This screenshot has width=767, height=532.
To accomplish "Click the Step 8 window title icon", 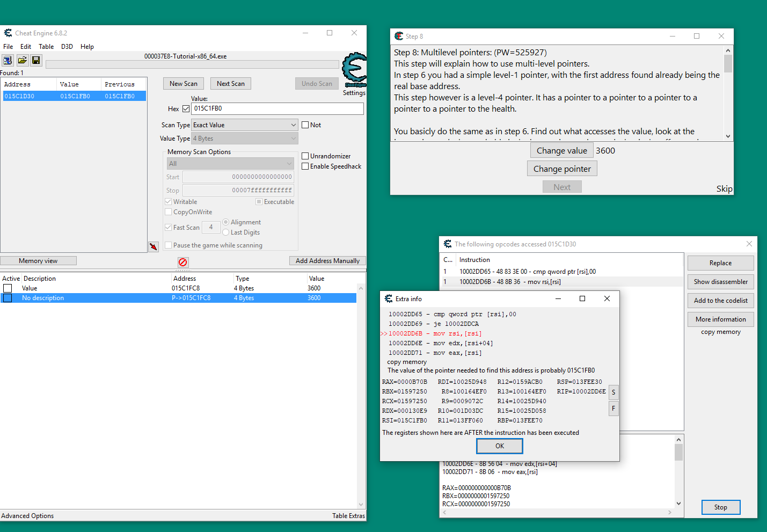I will [x=399, y=36].
